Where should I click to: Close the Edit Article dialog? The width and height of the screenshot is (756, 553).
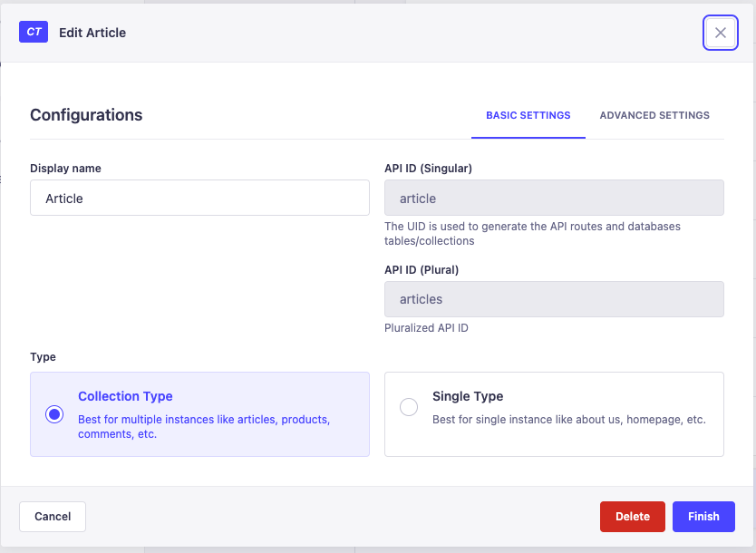click(720, 33)
